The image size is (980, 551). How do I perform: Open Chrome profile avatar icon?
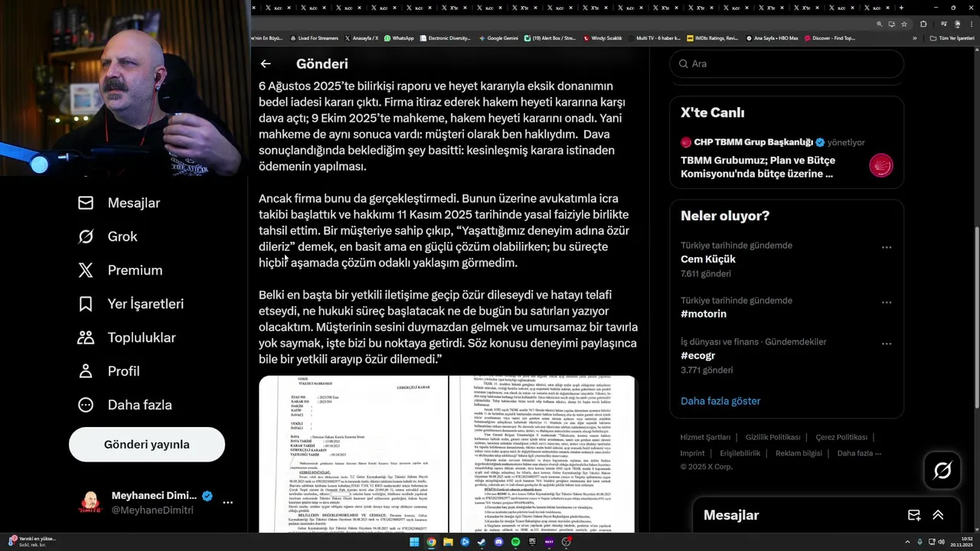[x=957, y=24]
